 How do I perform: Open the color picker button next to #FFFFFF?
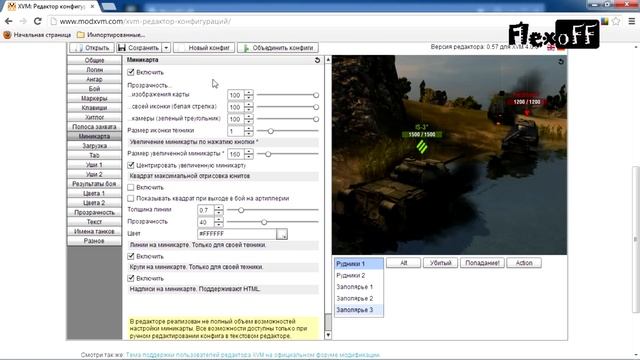coord(282,234)
